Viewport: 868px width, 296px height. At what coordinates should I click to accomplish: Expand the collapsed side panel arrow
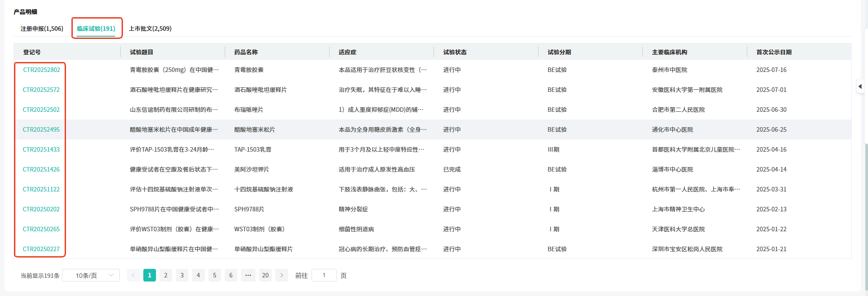coord(860,86)
